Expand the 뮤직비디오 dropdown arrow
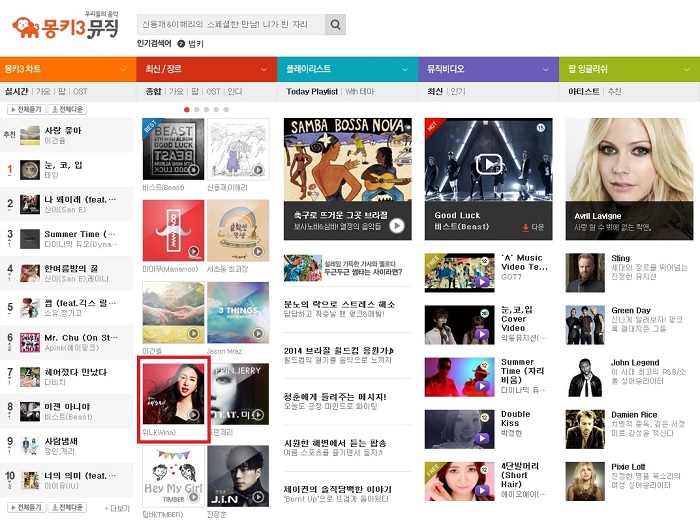700x525 pixels. [x=546, y=70]
